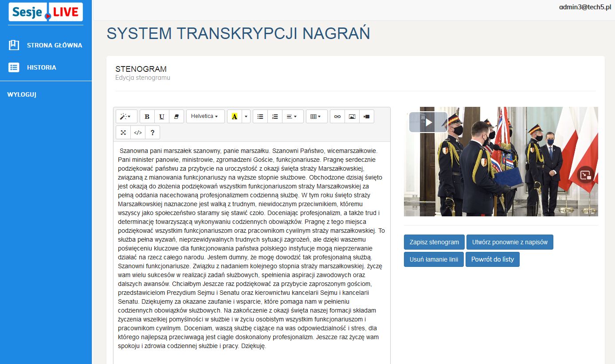
Task: Toggle underline formatting
Action: click(x=162, y=117)
